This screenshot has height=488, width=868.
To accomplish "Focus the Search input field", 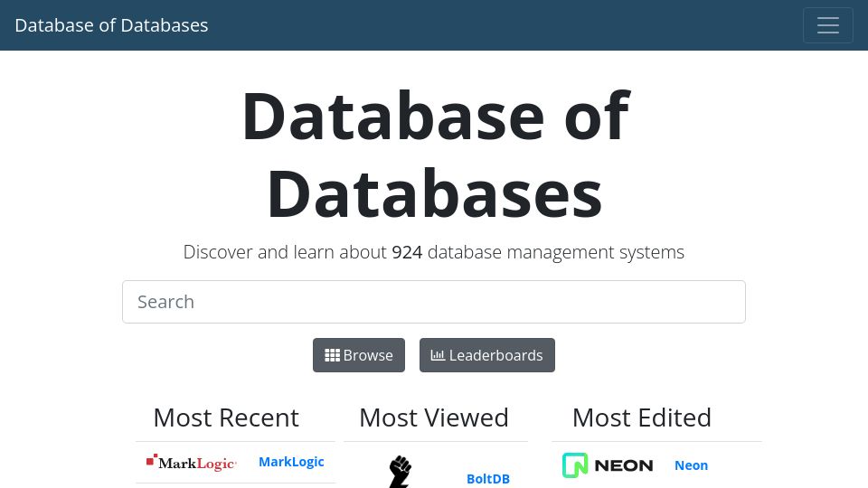I will tap(434, 302).
